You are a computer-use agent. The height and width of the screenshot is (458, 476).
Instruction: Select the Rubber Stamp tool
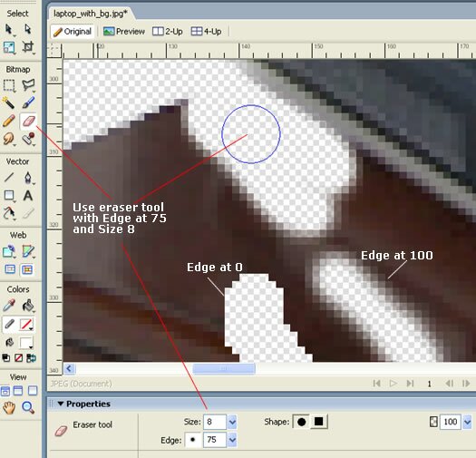(x=28, y=139)
